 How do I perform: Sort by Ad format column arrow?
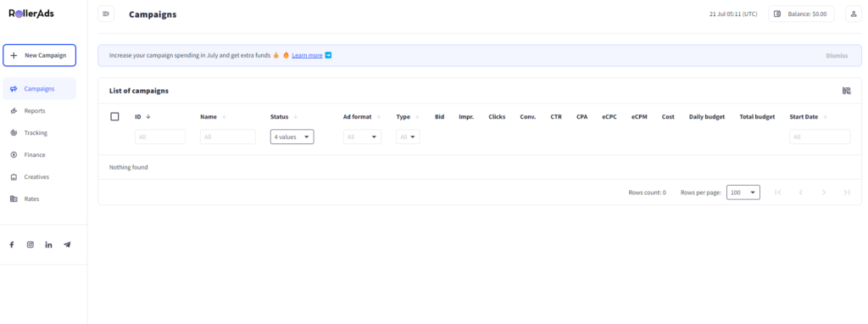click(x=379, y=117)
